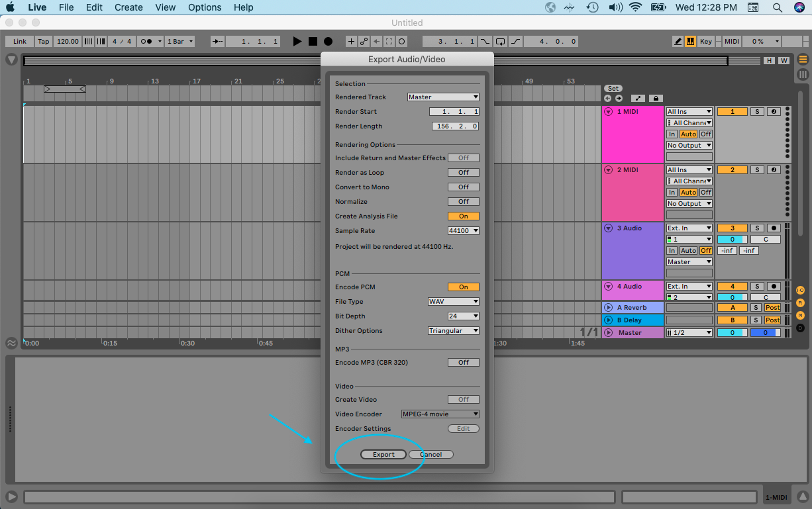Image resolution: width=812 pixels, height=509 pixels.
Task: Click the Export button
Action: 383,455
